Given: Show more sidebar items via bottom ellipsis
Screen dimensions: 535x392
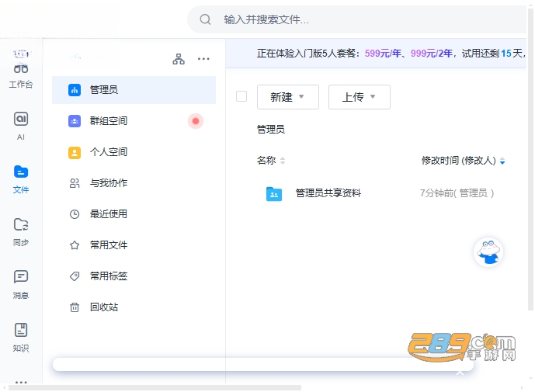Looking at the screenshot, I should [x=21, y=382].
